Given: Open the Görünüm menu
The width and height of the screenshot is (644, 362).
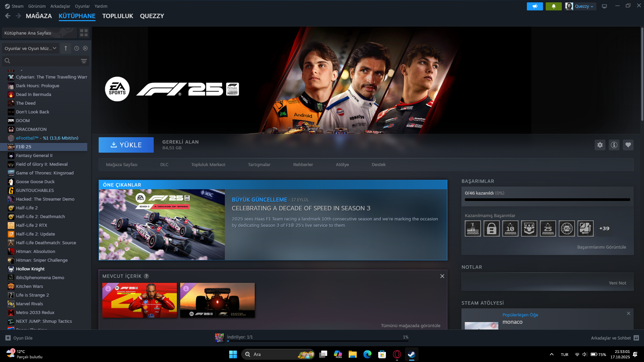Looking at the screenshot, I should 37,6.
